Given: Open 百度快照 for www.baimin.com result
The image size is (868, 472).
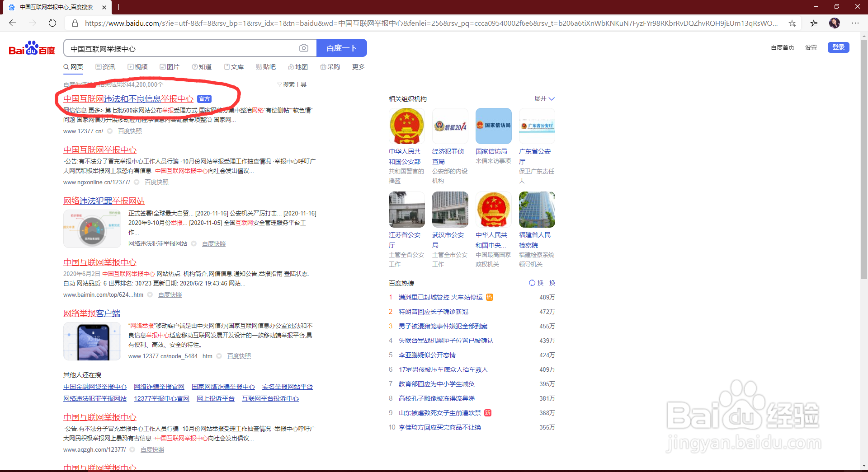Looking at the screenshot, I should [170, 294].
